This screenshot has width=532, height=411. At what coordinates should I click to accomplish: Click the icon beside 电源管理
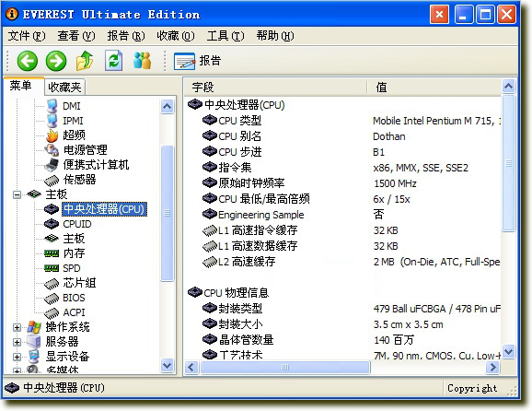tap(52, 150)
